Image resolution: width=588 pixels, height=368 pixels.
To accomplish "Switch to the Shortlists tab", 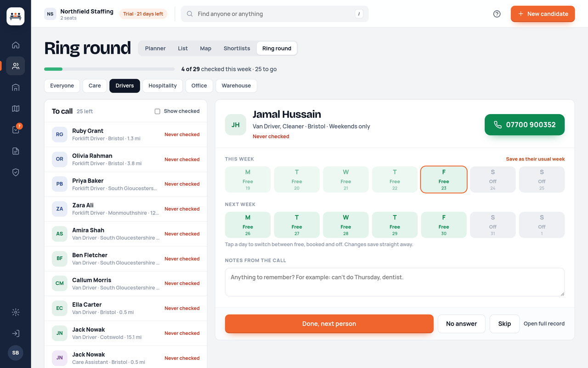I will pyautogui.click(x=237, y=48).
